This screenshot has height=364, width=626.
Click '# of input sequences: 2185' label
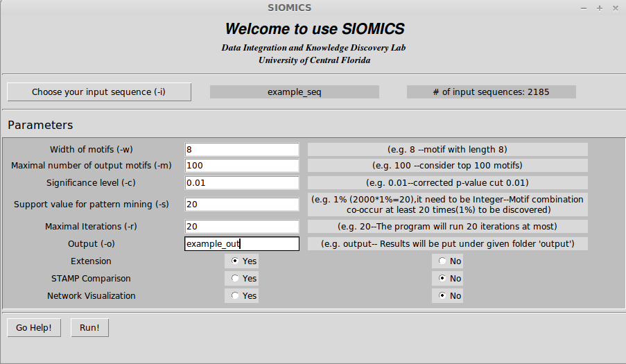point(492,92)
